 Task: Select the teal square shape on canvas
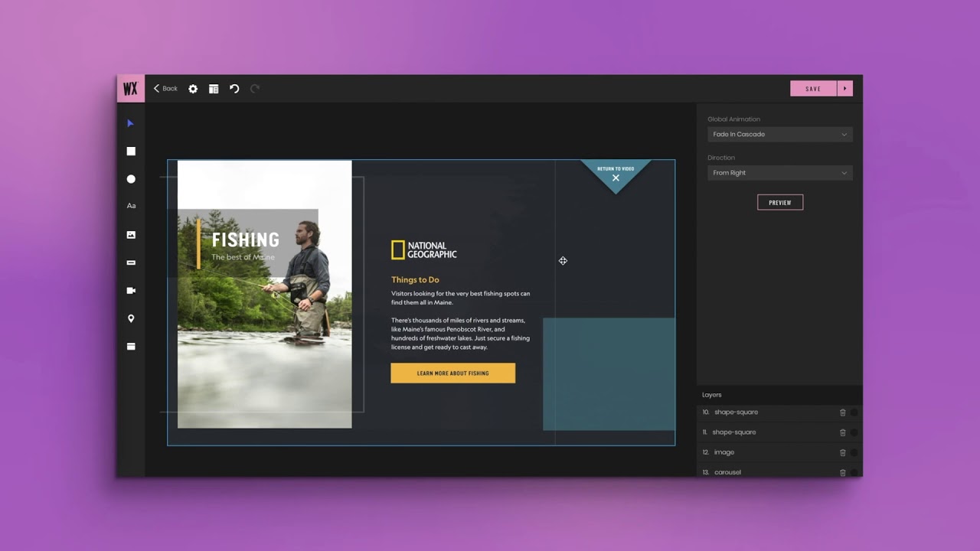[609, 374]
